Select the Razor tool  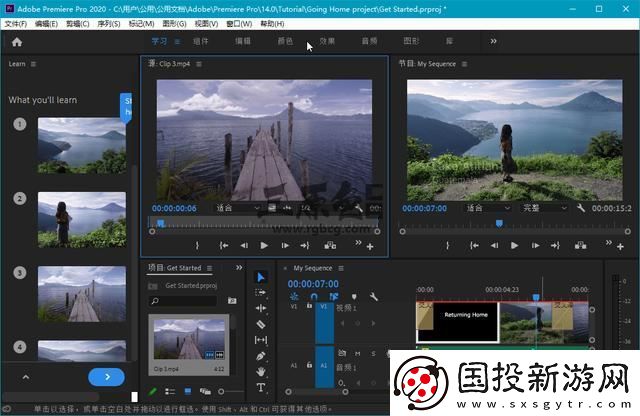[x=261, y=324]
